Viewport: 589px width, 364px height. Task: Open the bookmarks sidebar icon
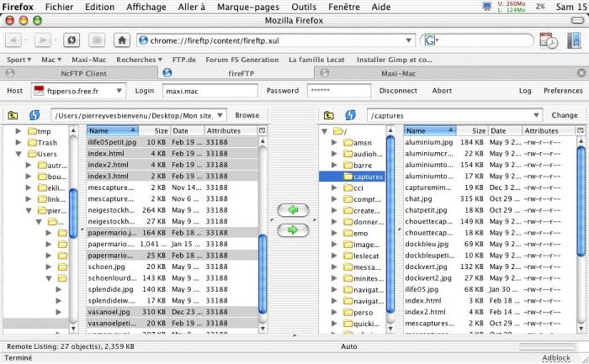click(574, 40)
